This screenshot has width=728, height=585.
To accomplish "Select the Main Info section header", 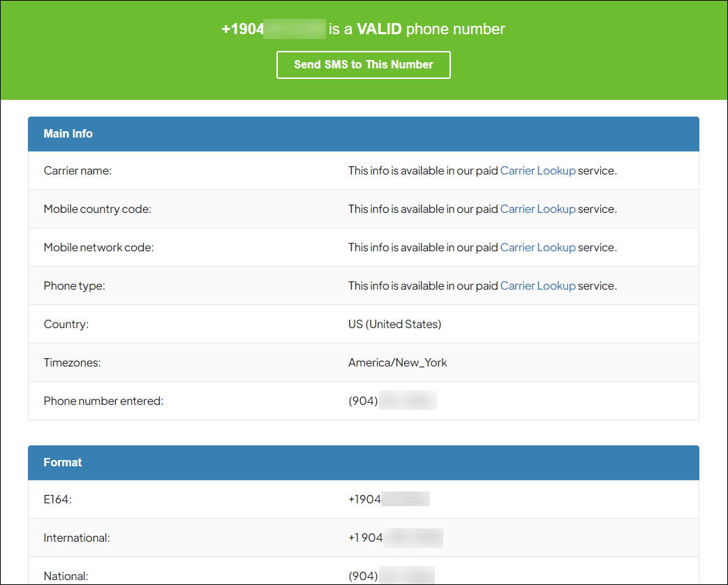I will (x=68, y=133).
